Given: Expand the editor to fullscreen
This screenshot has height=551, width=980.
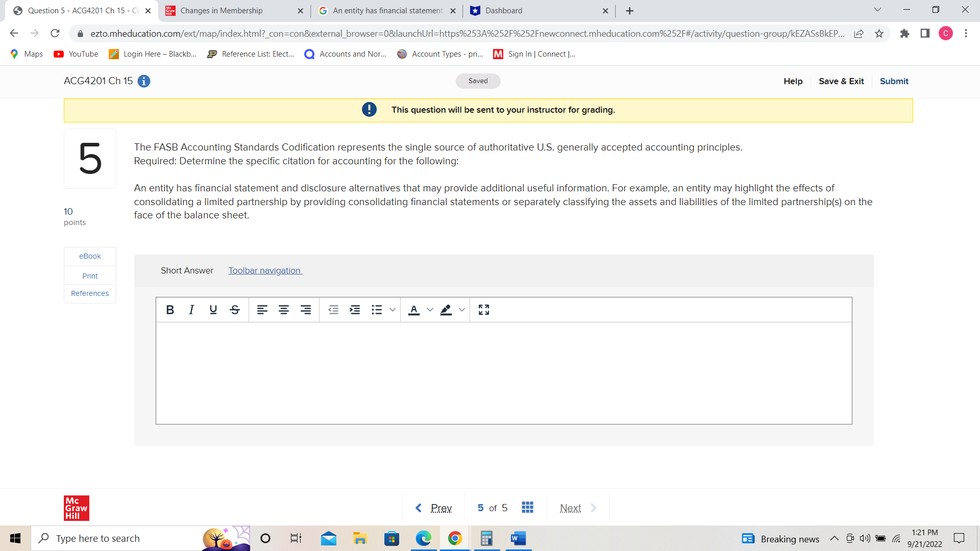Looking at the screenshot, I should point(484,309).
